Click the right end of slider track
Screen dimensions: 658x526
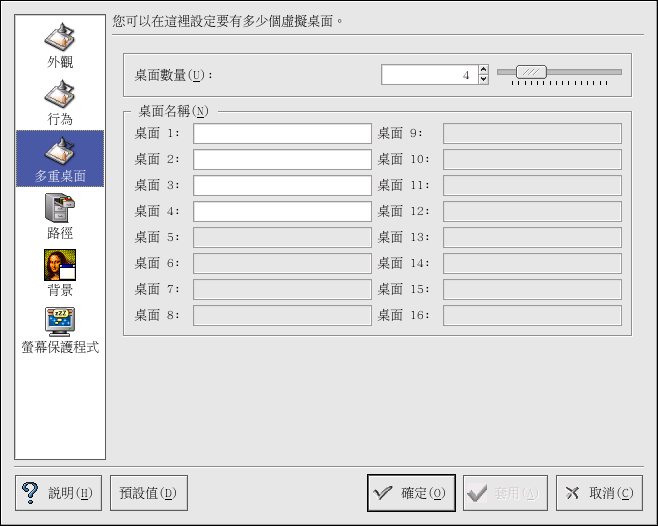pos(617,72)
